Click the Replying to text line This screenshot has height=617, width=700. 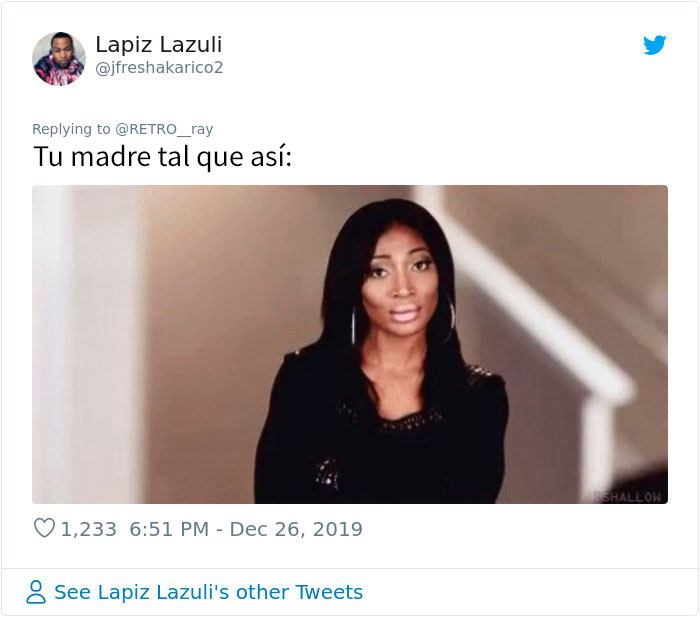coord(123,129)
